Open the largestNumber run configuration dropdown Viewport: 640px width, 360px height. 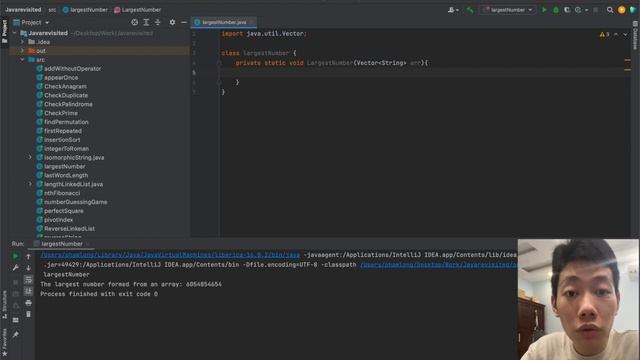pos(508,10)
